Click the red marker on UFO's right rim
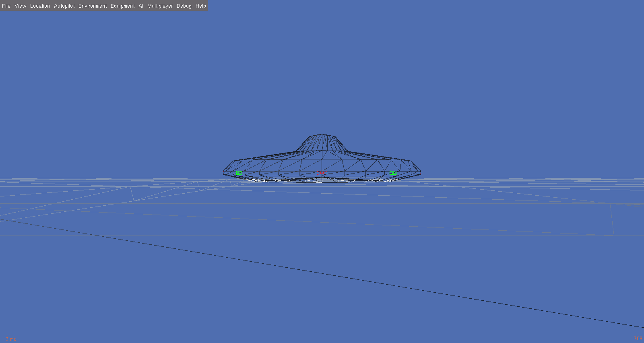Screen dimensions: 644x343 (x=420, y=174)
